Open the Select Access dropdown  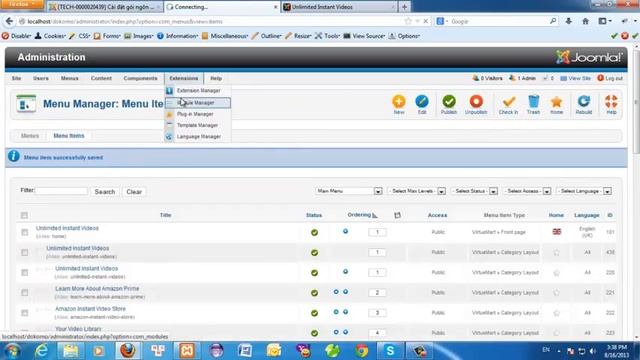pyautogui.click(x=527, y=191)
